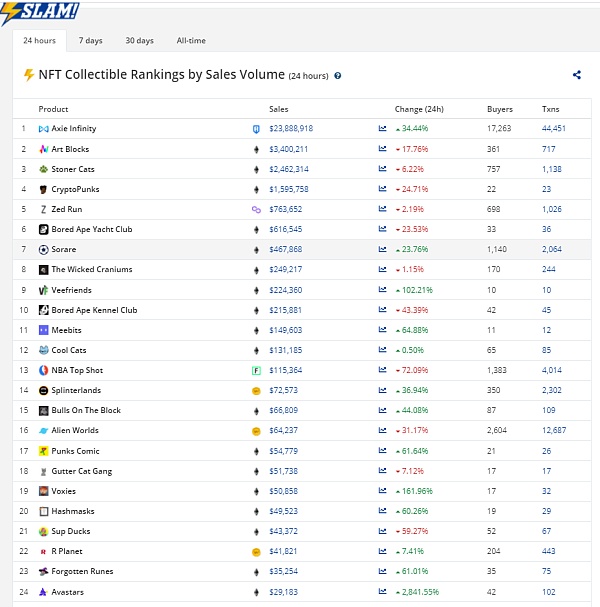Viewport: 600px width, 607px height.
Task: Click Zed Run Polygon chain icon
Action: (256, 209)
